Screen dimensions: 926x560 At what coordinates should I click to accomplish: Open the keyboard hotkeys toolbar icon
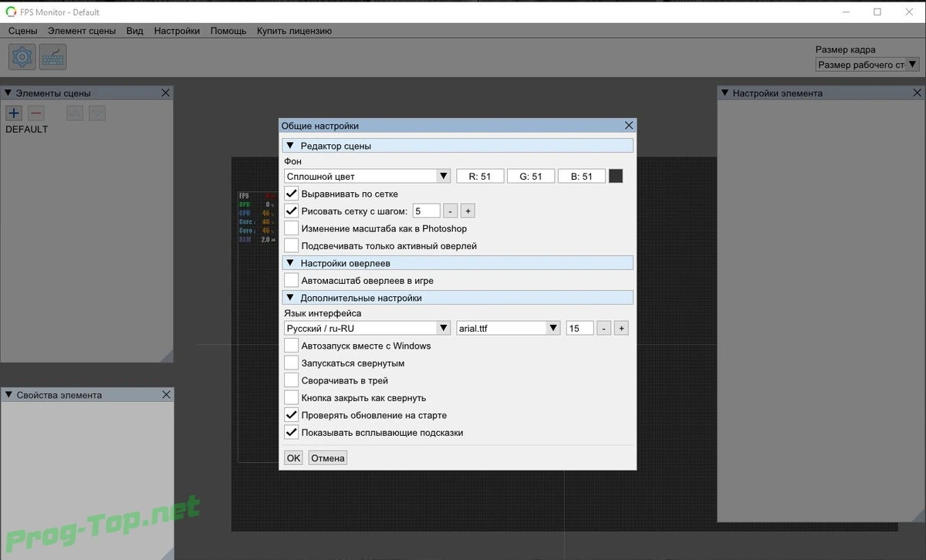(53, 57)
